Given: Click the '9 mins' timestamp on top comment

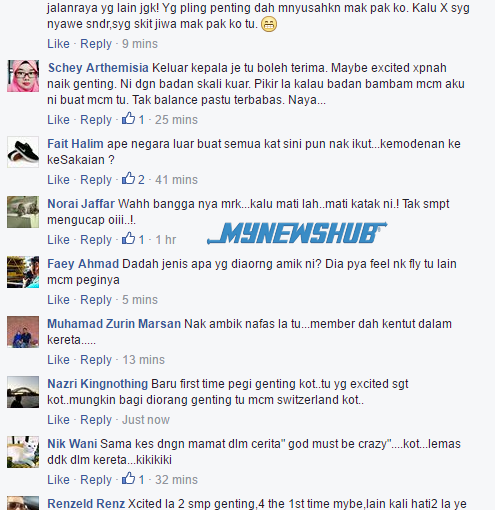Looking at the screenshot, I should (140, 44).
